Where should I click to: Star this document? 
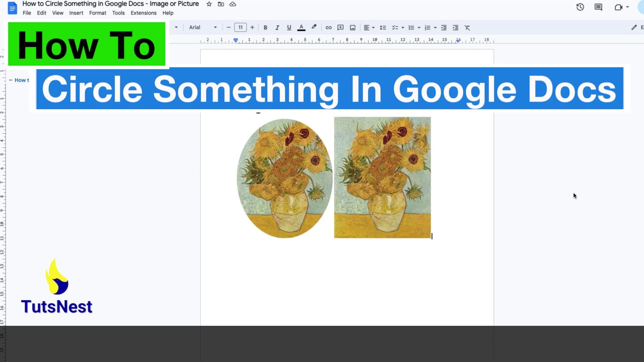point(209,4)
